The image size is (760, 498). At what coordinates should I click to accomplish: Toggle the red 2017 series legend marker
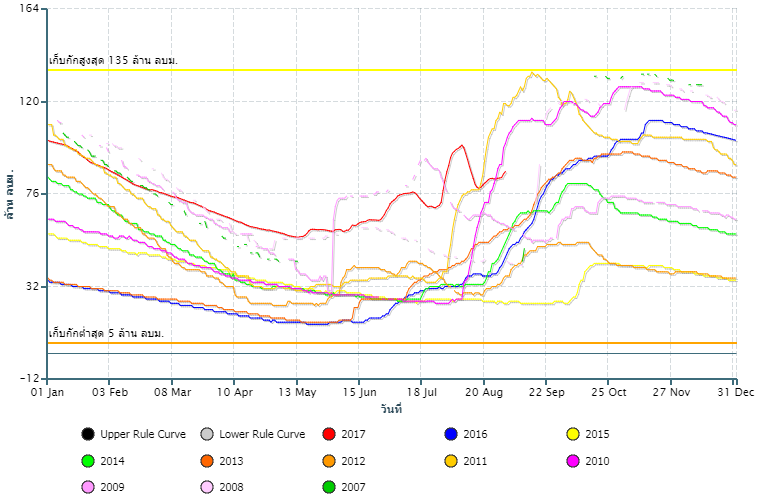pos(329,434)
